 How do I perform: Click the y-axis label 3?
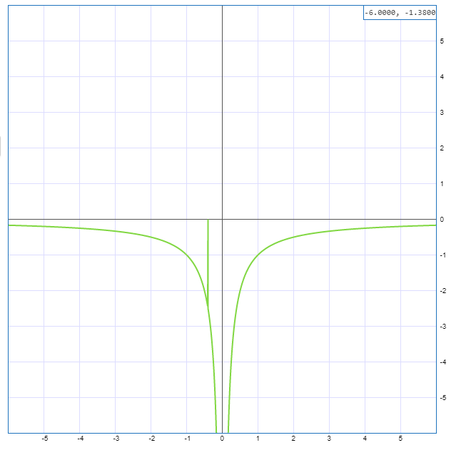click(442, 113)
